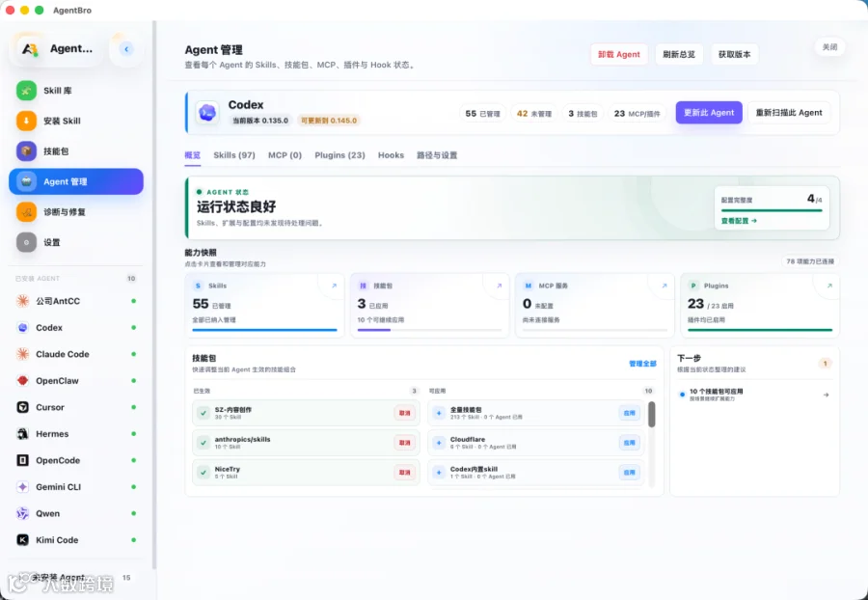This screenshot has width=868, height=600.
Task: Click 重新扫描此 Agent button
Action: coord(789,113)
